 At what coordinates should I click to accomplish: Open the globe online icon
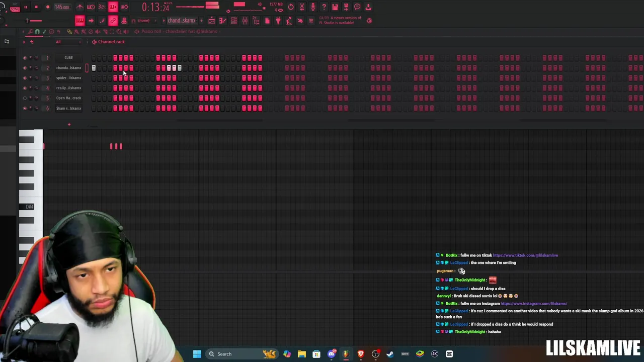point(369,21)
